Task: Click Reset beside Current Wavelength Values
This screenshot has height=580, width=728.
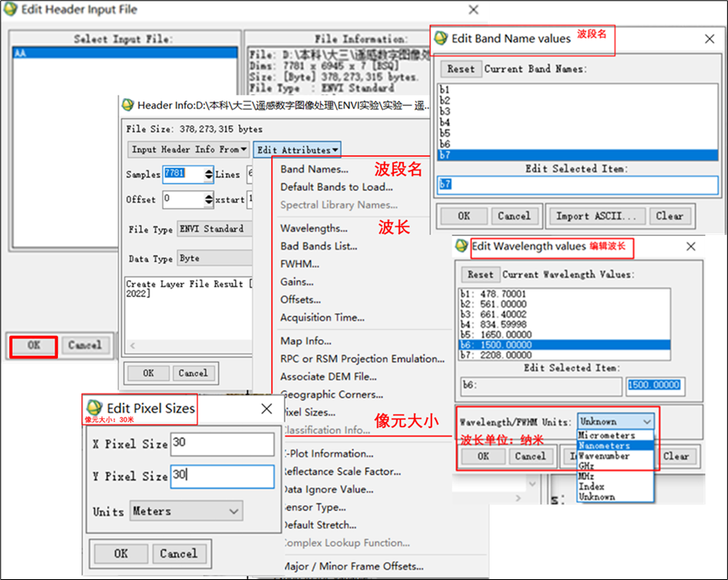Action: (x=480, y=274)
